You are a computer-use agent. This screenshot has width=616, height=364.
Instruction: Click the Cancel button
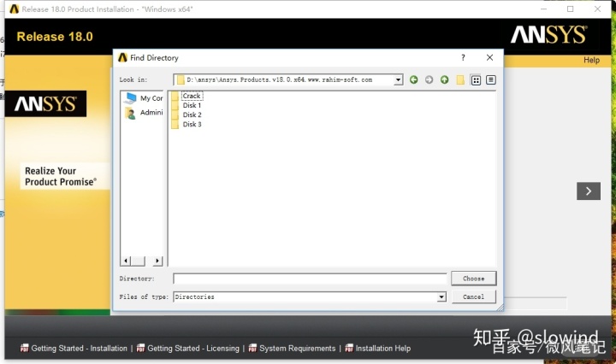pyautogui.click(x=473, y=297)
